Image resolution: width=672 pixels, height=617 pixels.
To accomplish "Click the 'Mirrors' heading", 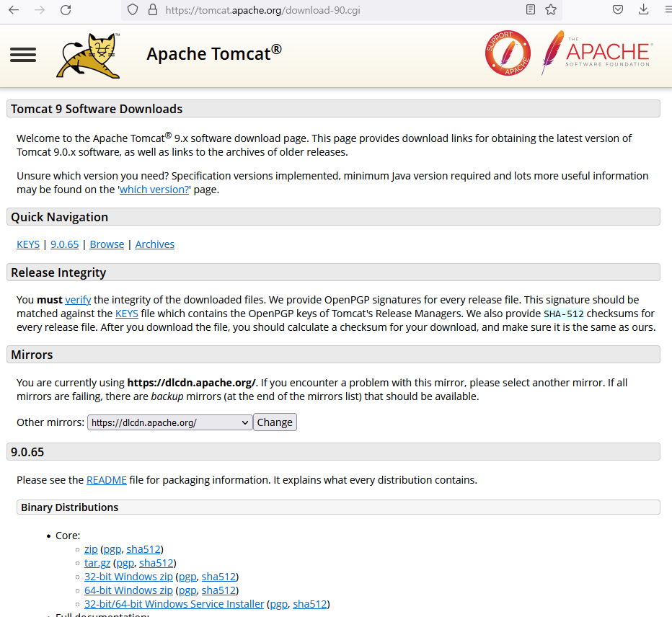I will click(32, 355).
